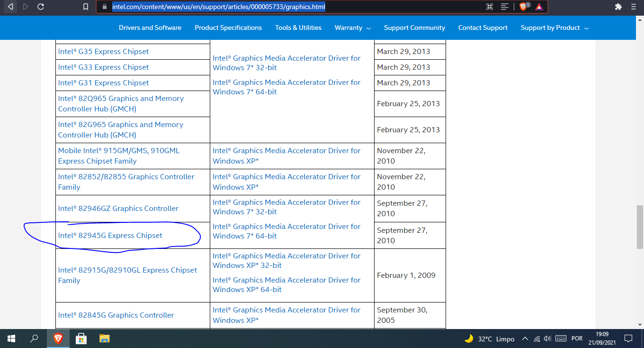Open the notification center icon
This screenshot has height=348, width=644.
point(628,339)
